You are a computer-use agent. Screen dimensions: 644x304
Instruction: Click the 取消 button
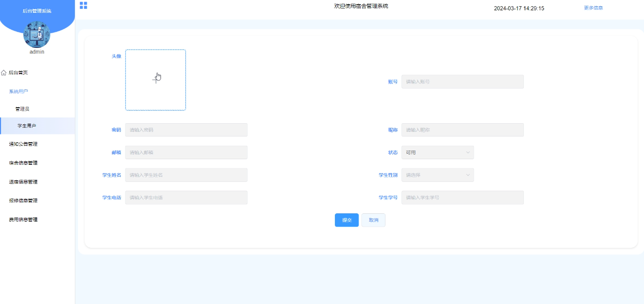click(373, 220)
